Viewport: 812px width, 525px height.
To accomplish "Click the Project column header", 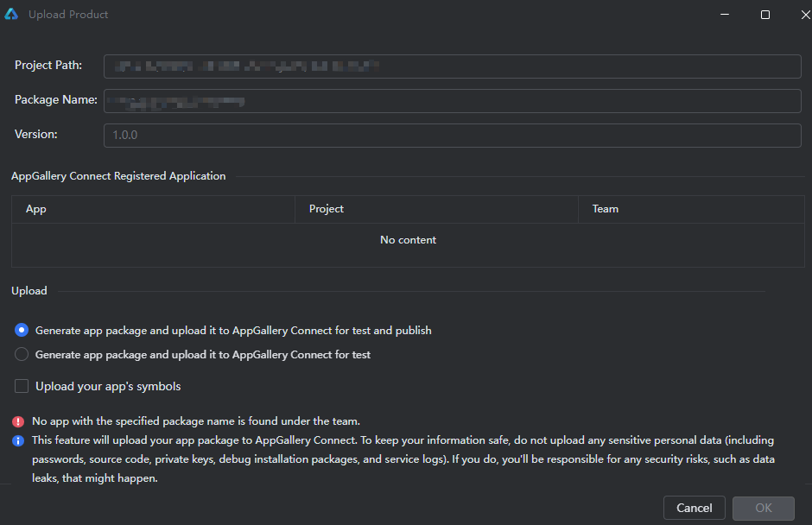I will (327, 209).
